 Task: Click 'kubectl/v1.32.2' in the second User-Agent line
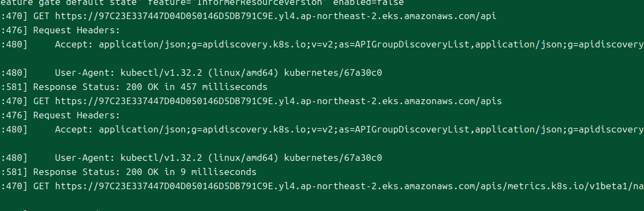pos(161,158)
